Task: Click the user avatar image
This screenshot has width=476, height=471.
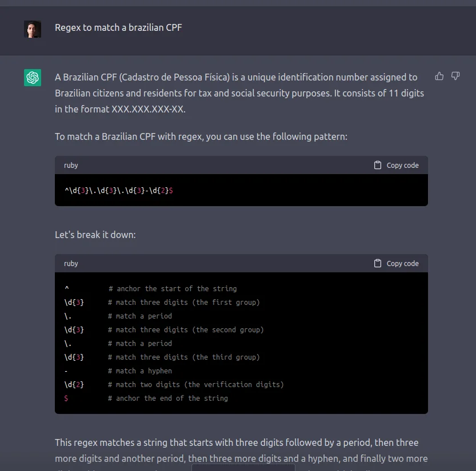Action: click(33, 29)
